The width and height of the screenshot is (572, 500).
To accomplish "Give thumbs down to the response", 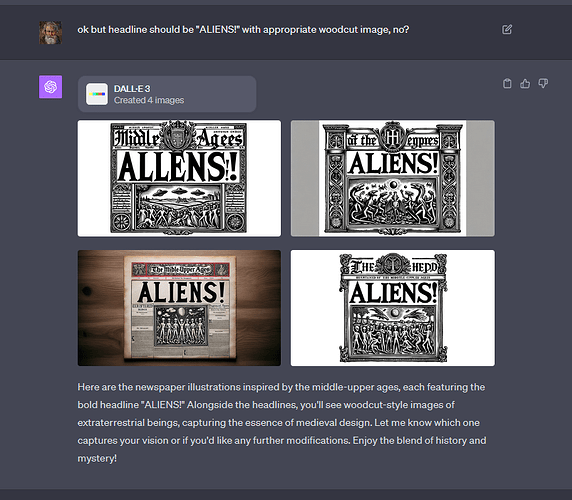I will pyautogui.click(x=543, y=84).
